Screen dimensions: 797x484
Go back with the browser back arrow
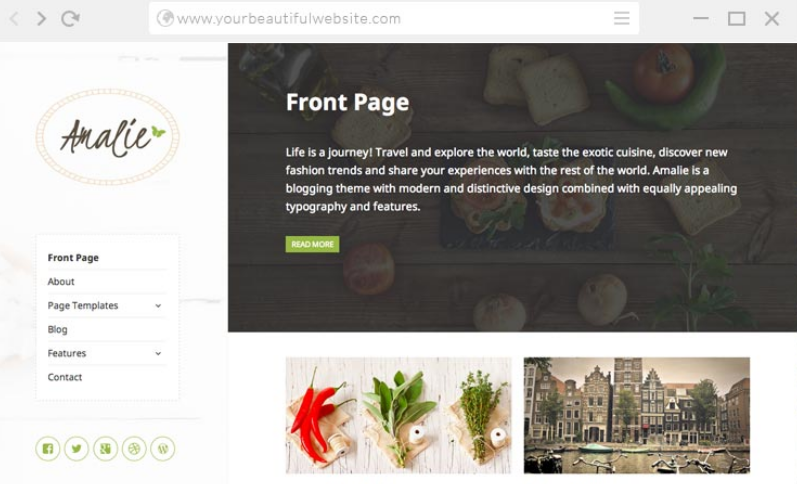pyautogui.click(x=14, y=19)
